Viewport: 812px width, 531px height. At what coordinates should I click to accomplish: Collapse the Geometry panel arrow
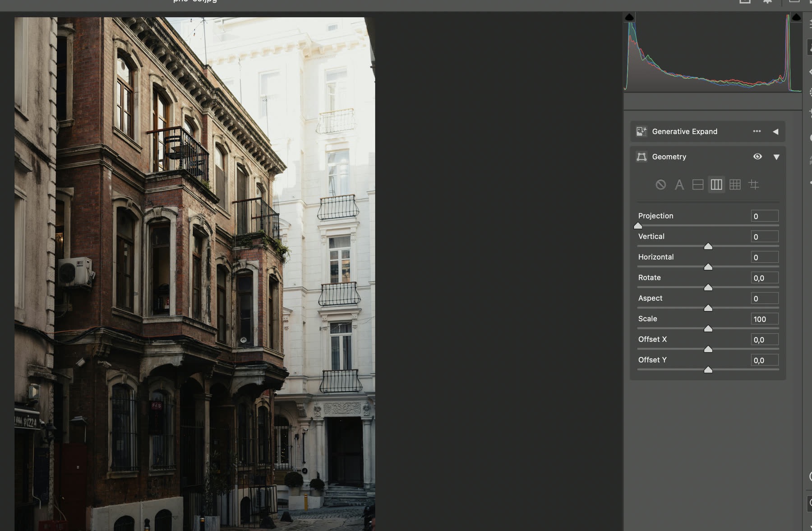(776, 157)
